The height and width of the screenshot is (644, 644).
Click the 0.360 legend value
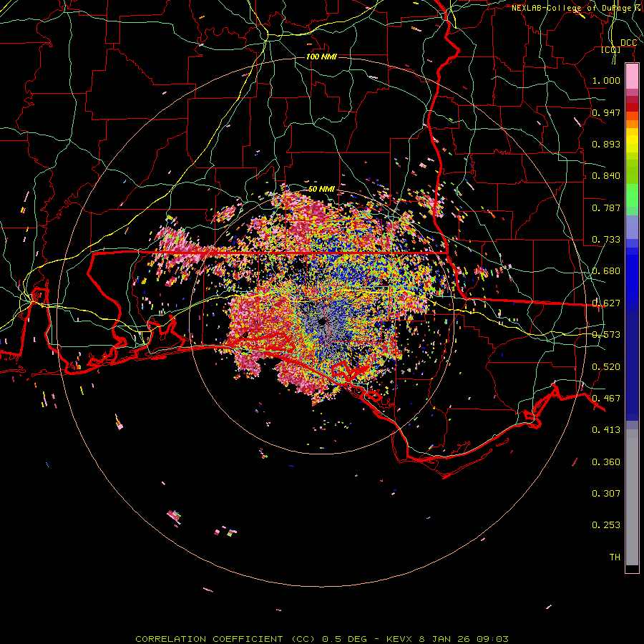tap(606, 462)
